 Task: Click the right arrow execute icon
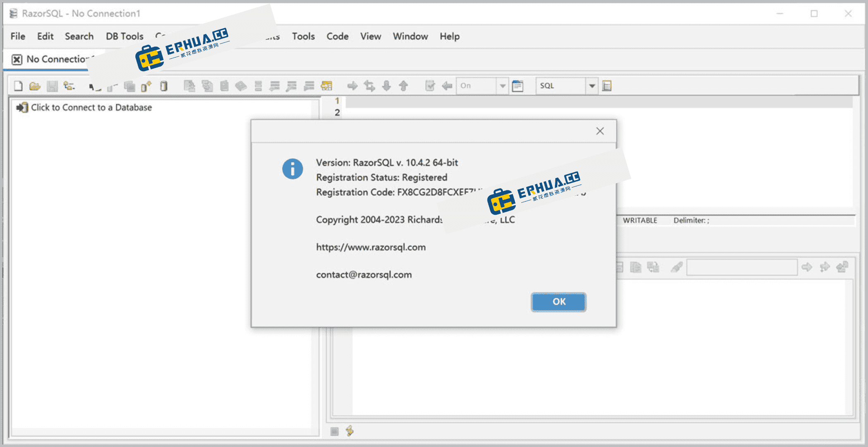pos(352,86)
